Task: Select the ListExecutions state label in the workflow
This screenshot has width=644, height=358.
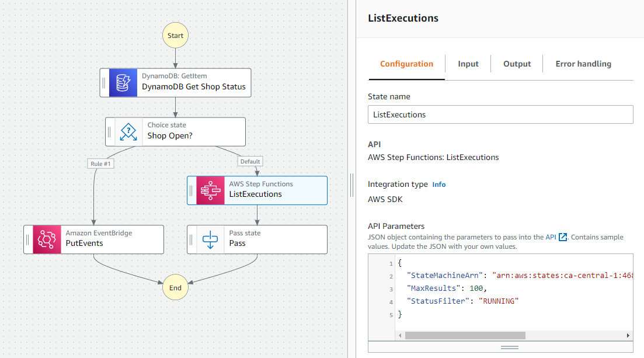Action: coord(256,194)
